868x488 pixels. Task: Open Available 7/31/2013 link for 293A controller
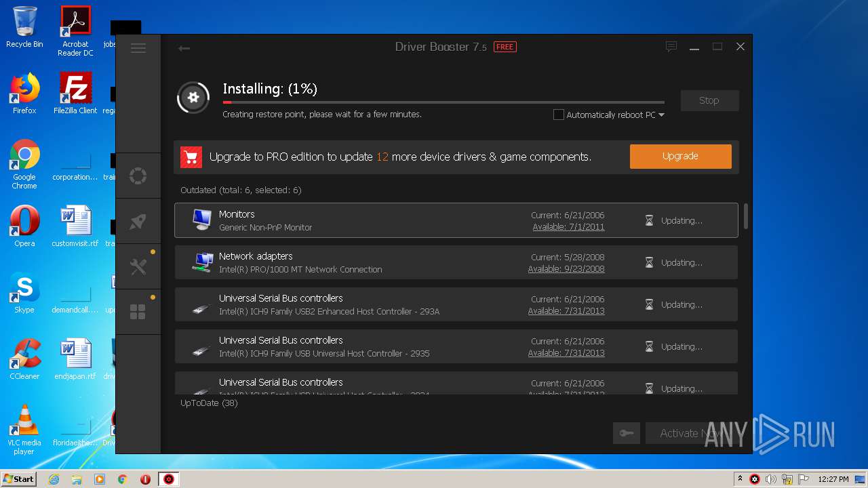point(566,311)
